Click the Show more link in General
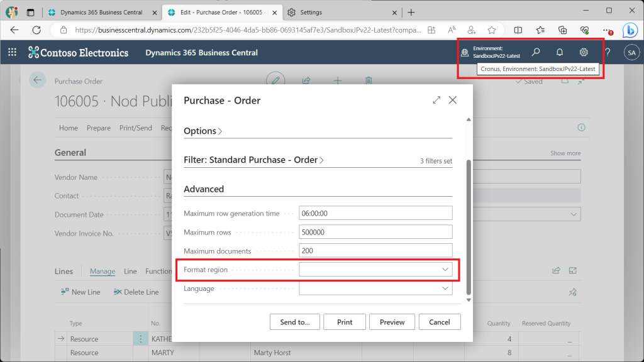The image size is (644, 362). point(565,153)
